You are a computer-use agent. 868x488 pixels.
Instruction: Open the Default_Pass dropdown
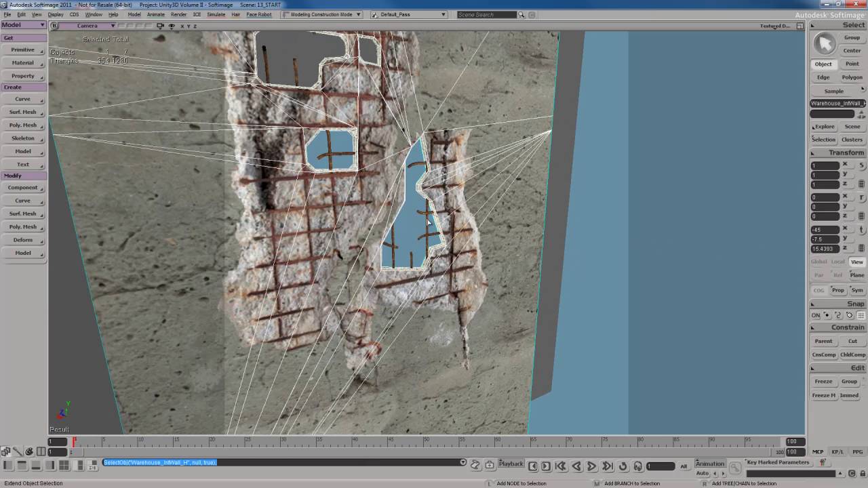(409, 14)
